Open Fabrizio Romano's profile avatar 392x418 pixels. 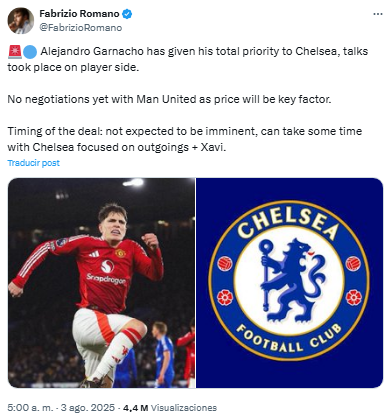click(x=21, y=21)
